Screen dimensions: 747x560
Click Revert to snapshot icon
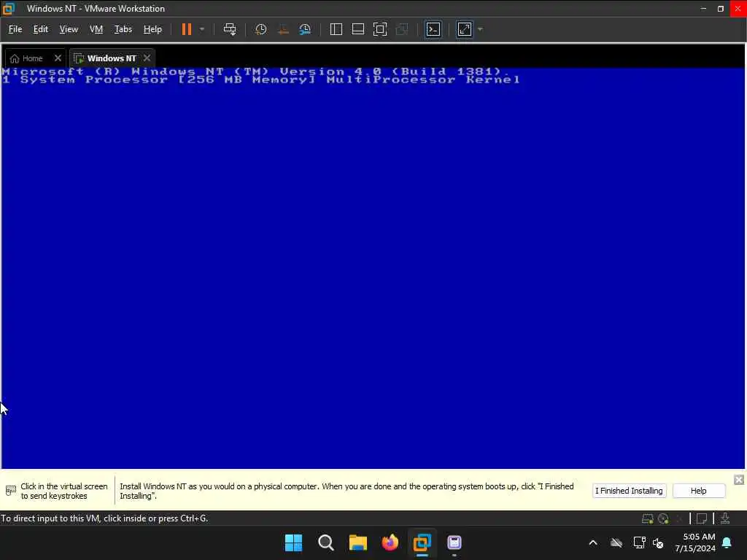(283, 29)
